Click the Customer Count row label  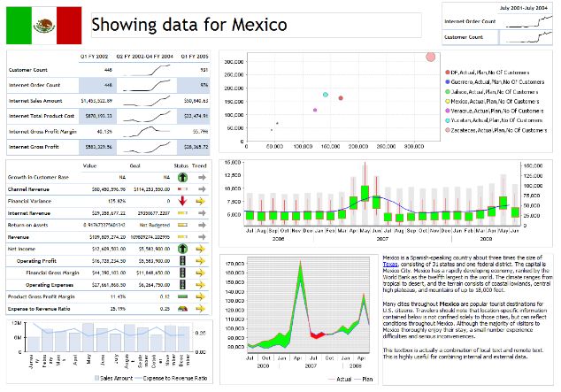tap(28, 70)
